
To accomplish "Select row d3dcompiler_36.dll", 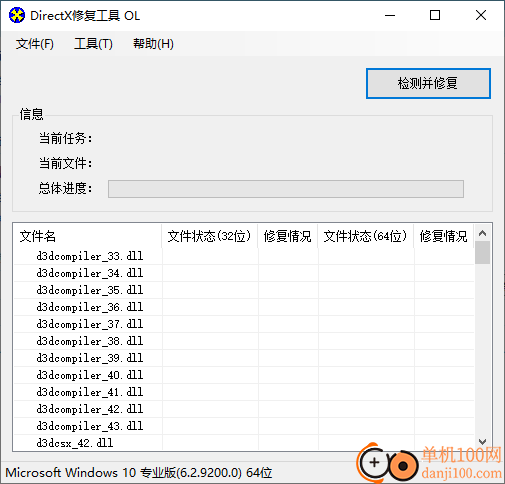I will coord(244,307).
